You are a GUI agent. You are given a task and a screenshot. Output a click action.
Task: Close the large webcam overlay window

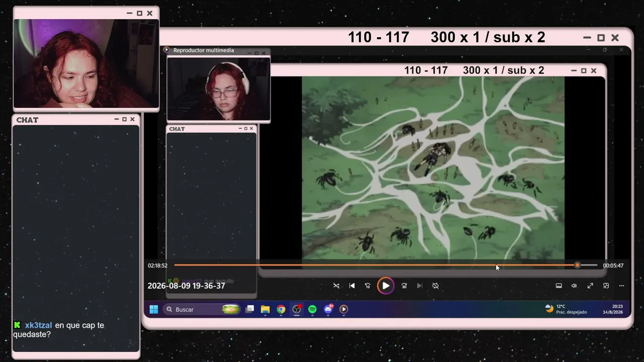point(149,13)
